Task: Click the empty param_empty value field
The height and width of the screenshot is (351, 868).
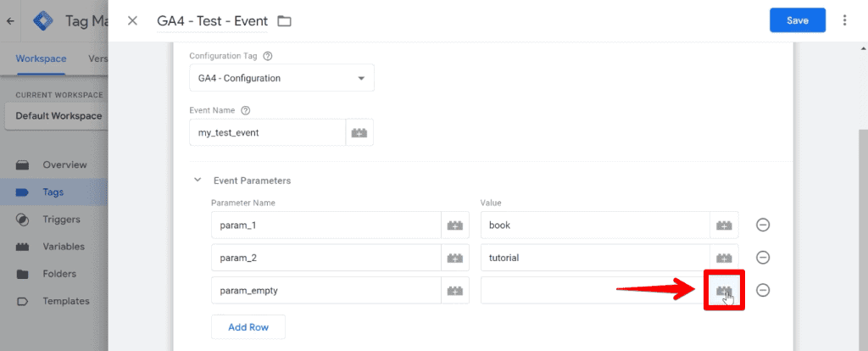Action: 595,290
